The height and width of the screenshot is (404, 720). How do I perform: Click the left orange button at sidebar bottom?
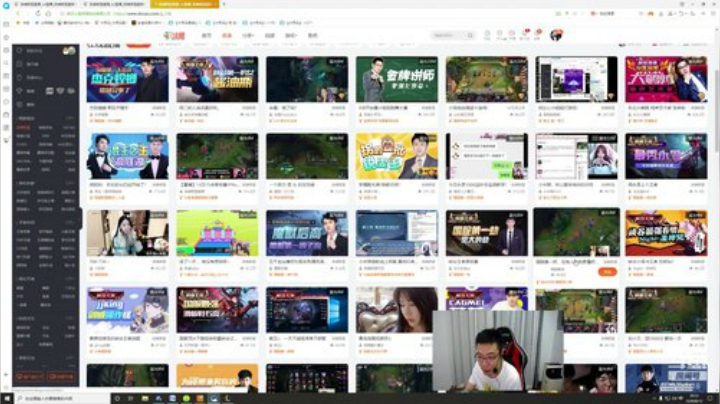[x=30, y=376]
